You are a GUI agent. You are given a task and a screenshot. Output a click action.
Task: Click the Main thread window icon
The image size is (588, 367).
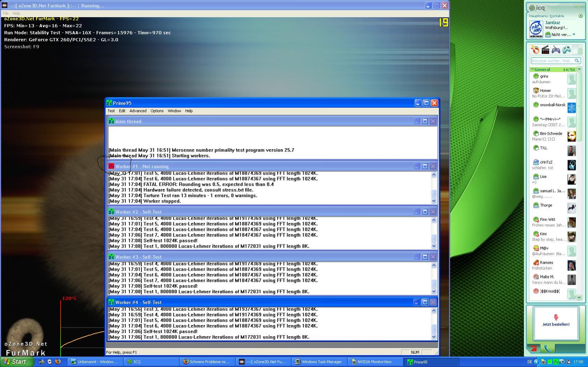(111, 121)
